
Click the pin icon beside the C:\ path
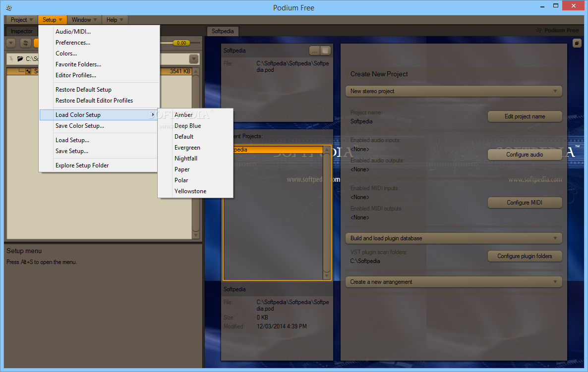pyautogui.click(x=11, y=59)
